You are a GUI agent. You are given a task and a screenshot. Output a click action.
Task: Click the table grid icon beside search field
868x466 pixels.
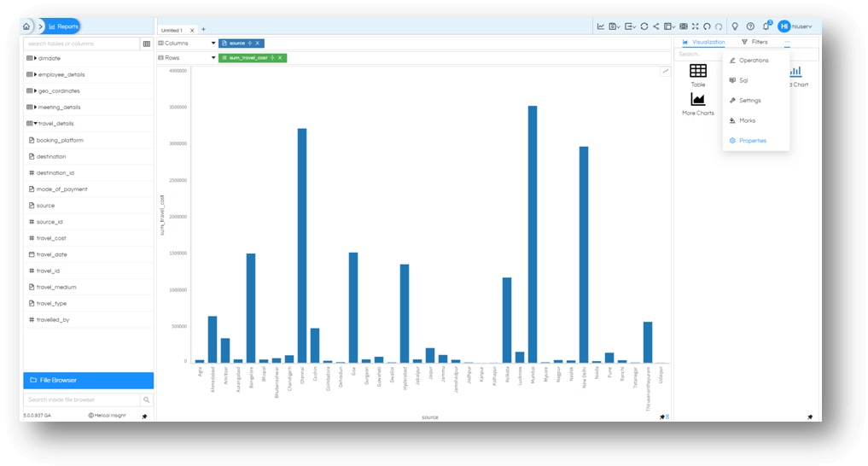(x=147, y=44)
